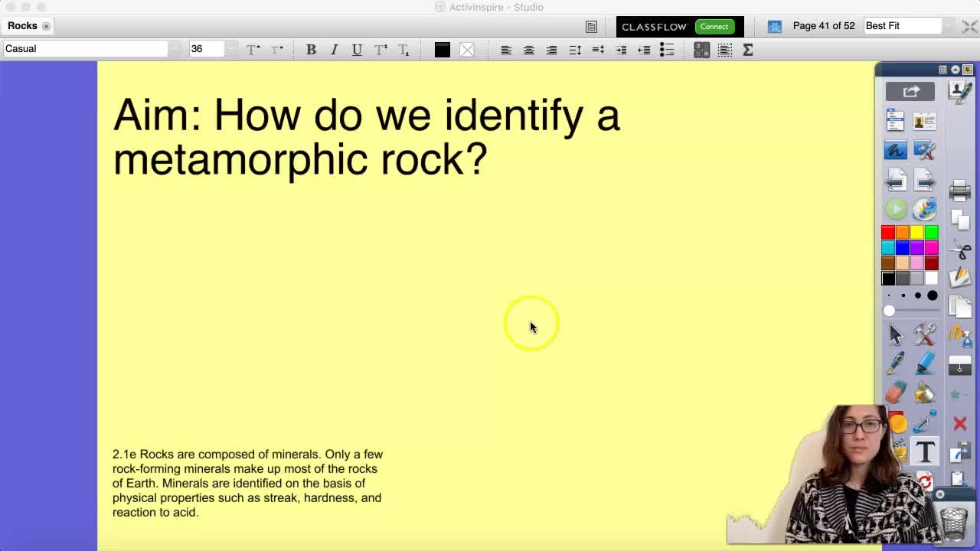Pick the Fill bucket tool

[924, 393]
